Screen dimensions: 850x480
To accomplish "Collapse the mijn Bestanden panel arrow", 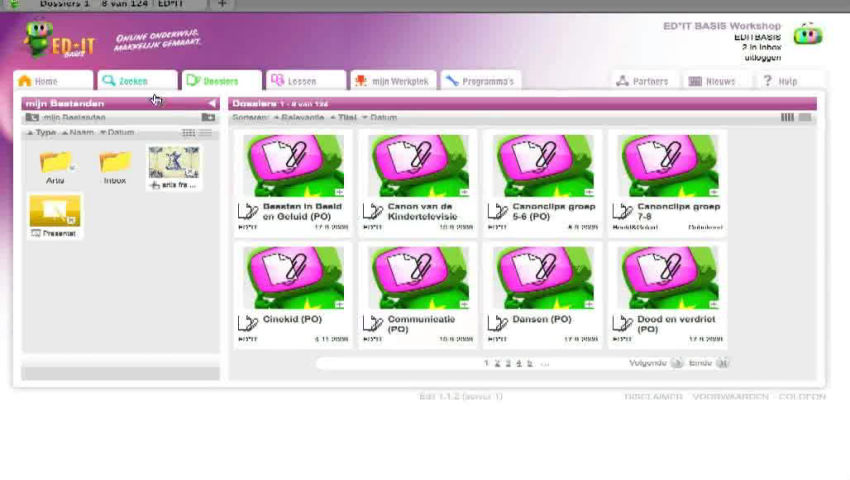I will [212, 103].
